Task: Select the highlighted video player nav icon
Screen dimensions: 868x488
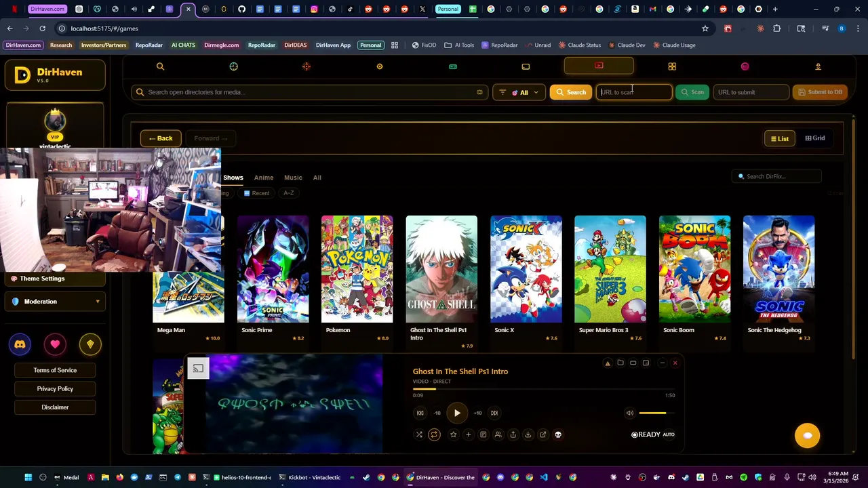Action: click(x=599, y=66)
